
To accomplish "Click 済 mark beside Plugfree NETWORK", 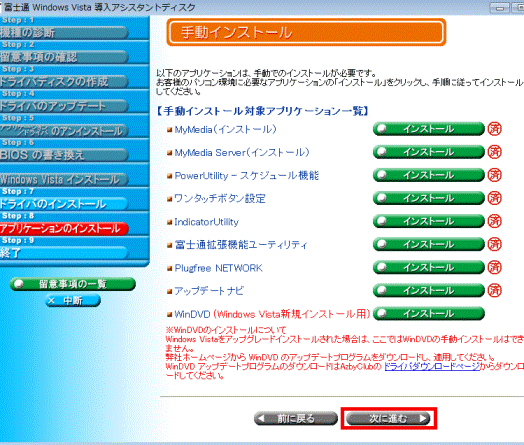I will point(495,267).
